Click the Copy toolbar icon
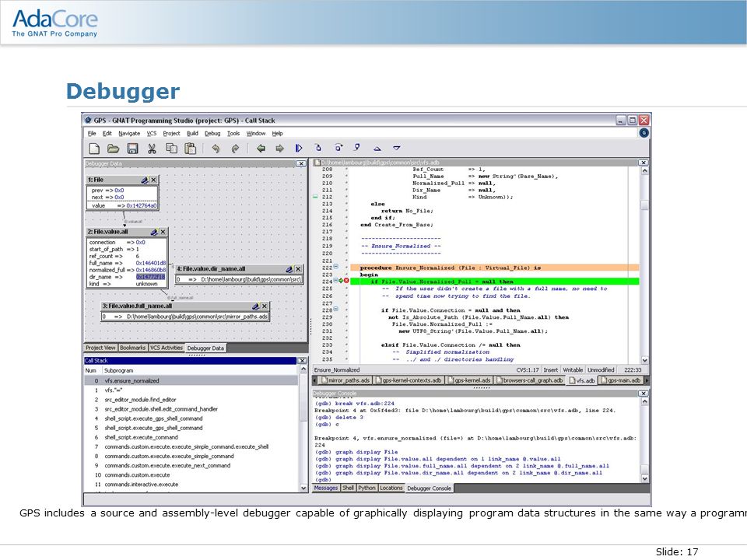 pyautogui.click(x=171, y=149)
